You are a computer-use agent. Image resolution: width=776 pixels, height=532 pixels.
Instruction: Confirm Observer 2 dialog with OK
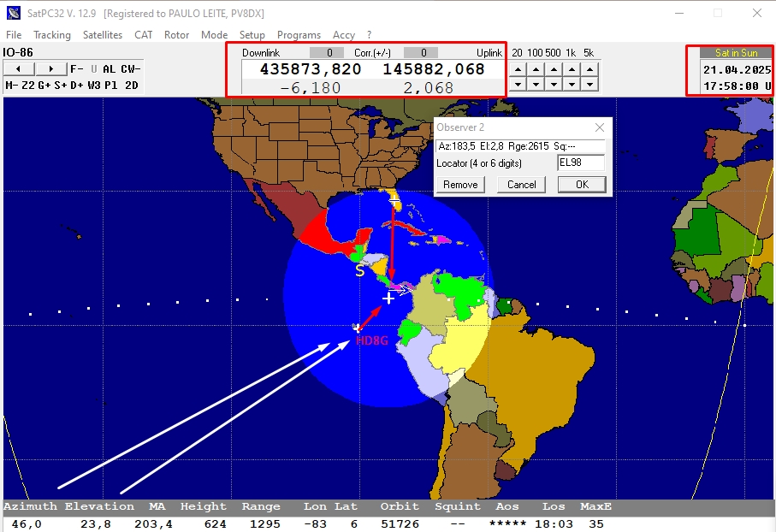[x=582, y=185]
